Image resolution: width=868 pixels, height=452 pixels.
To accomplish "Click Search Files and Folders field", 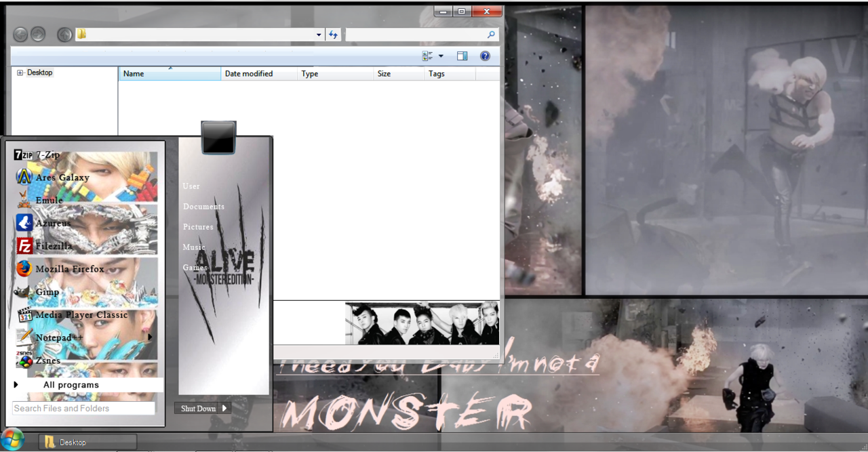I will 83,409.
